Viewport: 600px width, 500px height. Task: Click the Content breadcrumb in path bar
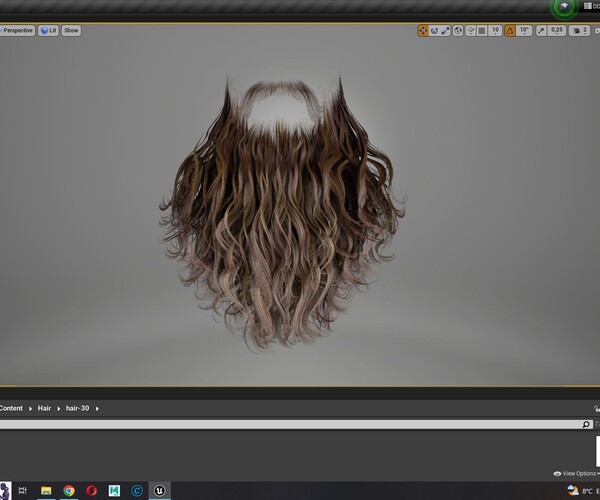(11, 408)
